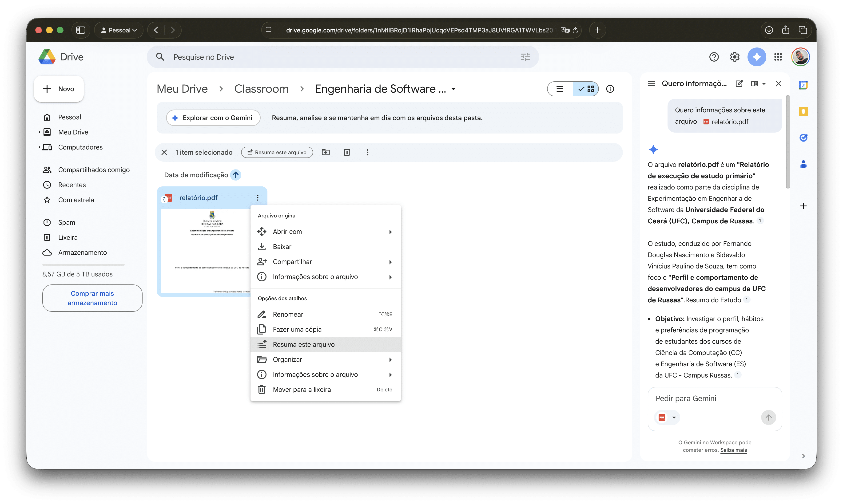
Task: Click the trash icon in selection toolbar
Action: tap(346, 152)
